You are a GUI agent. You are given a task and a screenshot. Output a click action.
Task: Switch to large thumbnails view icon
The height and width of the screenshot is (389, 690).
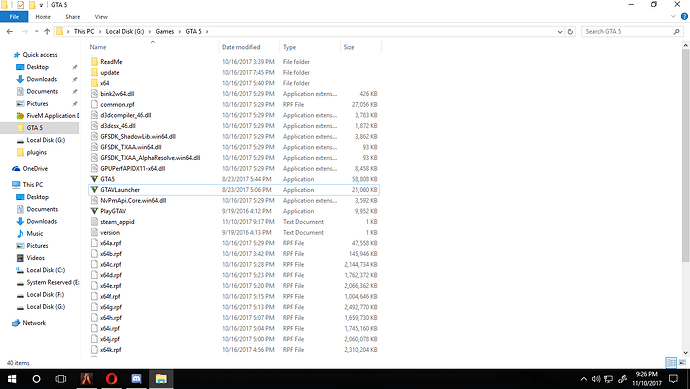682,363
